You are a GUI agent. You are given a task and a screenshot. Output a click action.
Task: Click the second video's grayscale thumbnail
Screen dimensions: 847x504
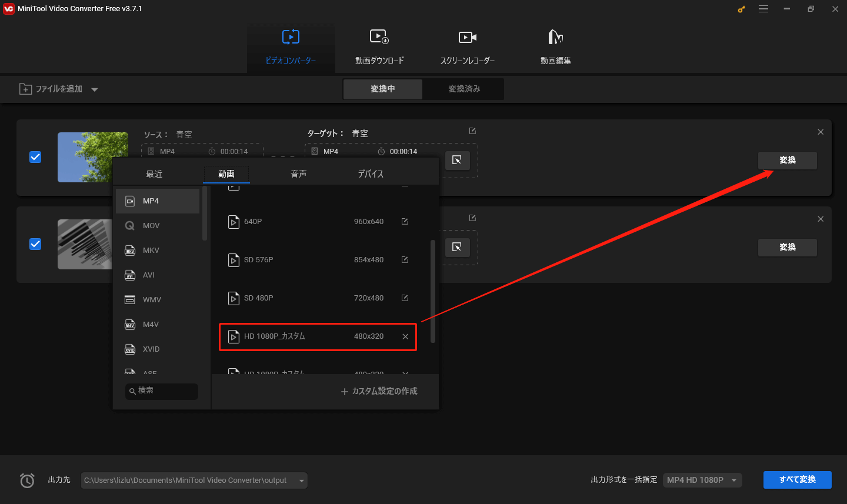85,244
